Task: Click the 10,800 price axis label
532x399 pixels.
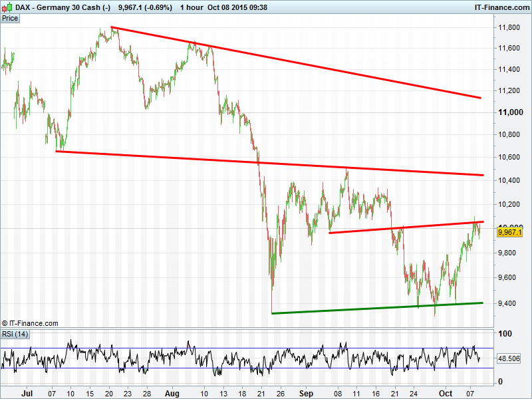Action: 509,135
